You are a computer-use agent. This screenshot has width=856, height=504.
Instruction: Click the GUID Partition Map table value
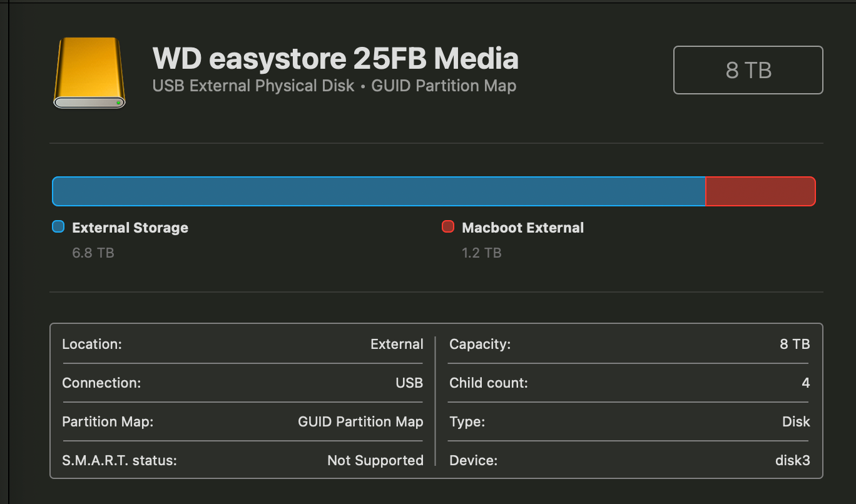pos(360,421)
